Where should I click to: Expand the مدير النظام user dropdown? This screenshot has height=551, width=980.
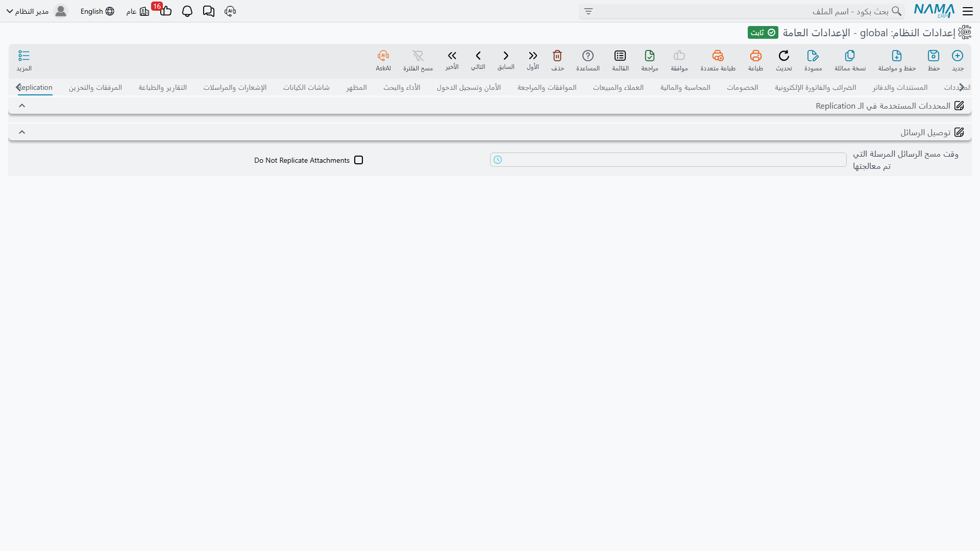(x=10, y=11)
